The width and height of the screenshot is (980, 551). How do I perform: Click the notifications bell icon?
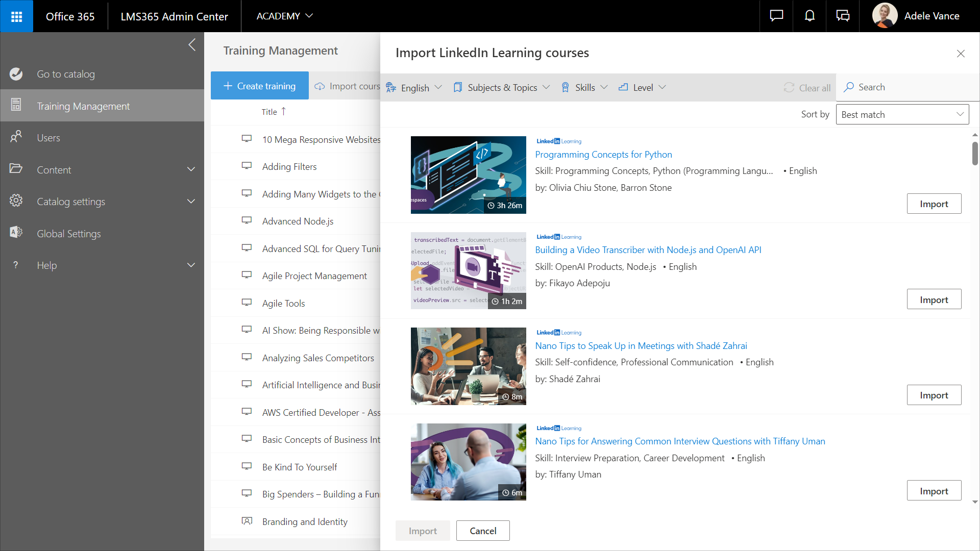810,16
